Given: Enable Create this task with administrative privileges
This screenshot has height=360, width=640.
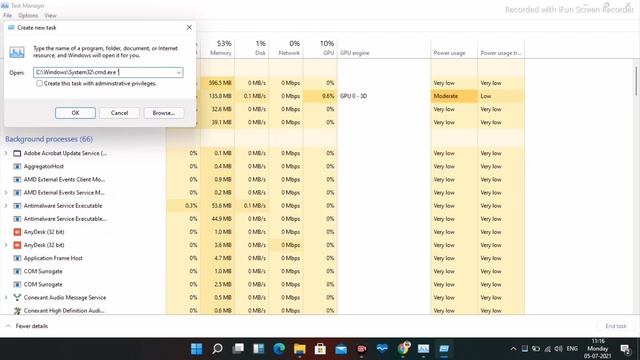Looking at the screenshot, I should pos(40,83).
